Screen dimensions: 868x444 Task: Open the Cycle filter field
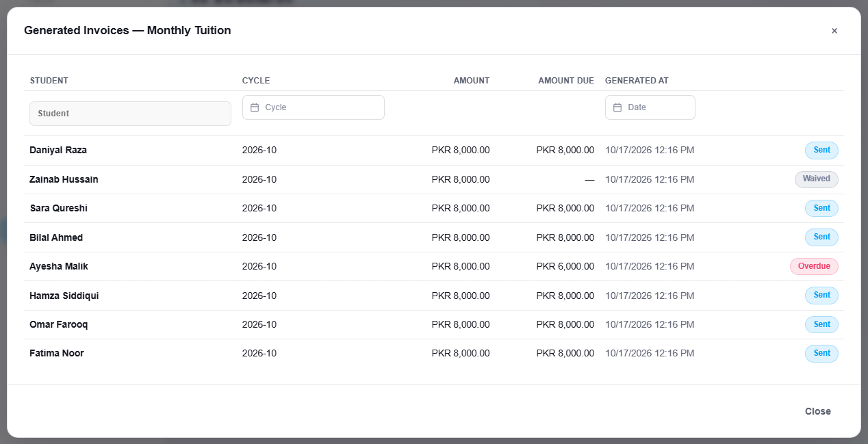coord(314,107)
